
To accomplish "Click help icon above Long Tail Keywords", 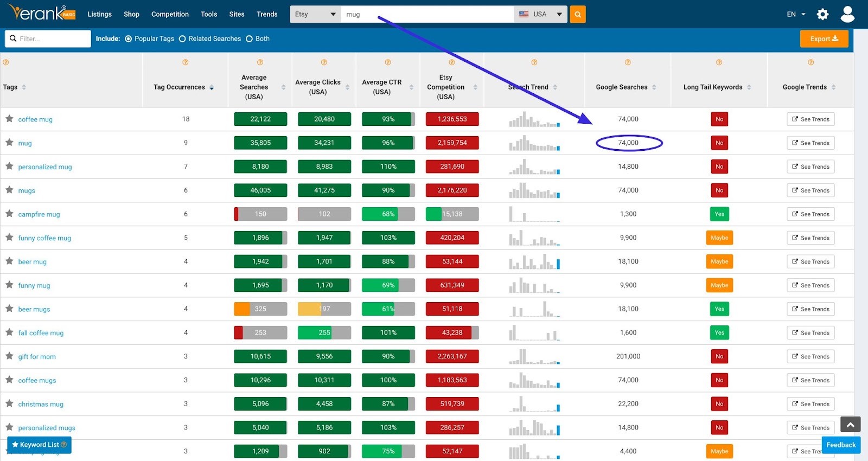I will tap(719, 62).
